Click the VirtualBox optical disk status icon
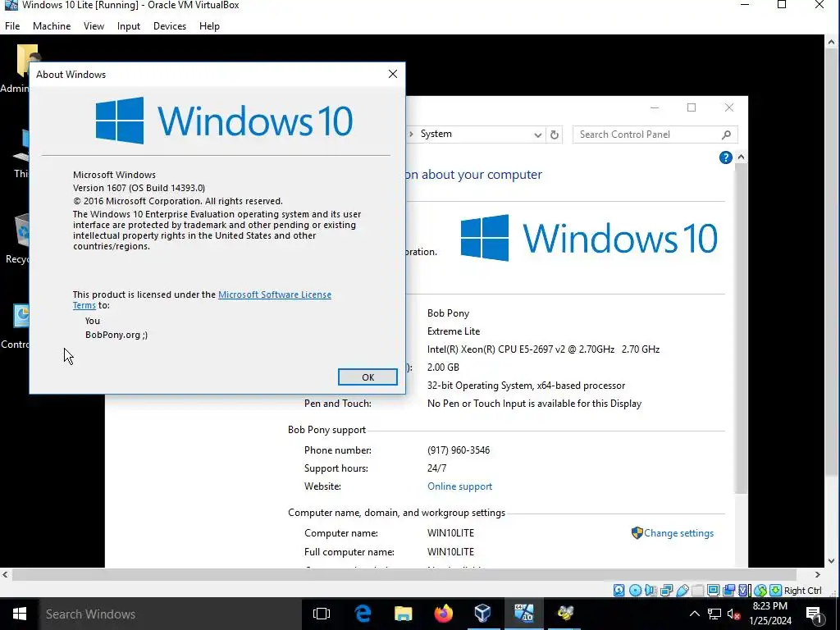 coord(636,591)
